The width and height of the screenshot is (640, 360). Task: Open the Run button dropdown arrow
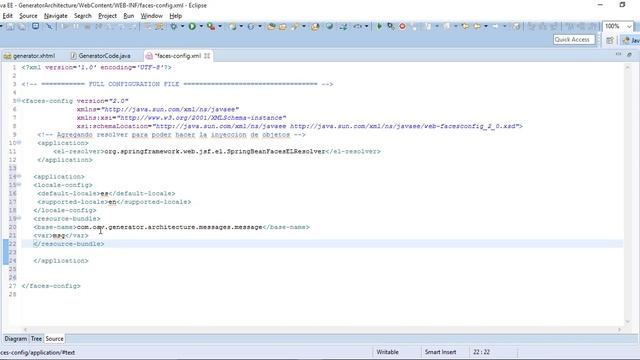[201, 27]
